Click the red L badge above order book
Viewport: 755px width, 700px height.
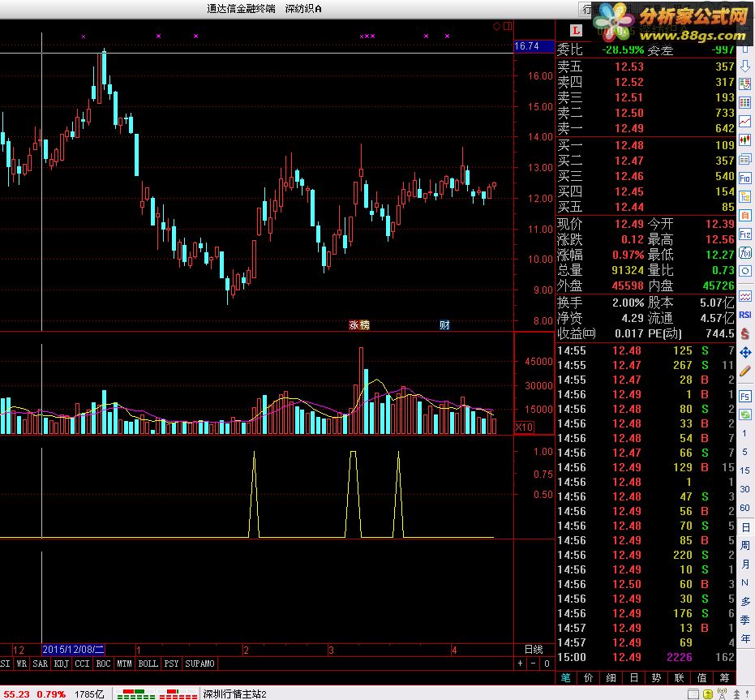pyautogui.click(x=576, y=30)
